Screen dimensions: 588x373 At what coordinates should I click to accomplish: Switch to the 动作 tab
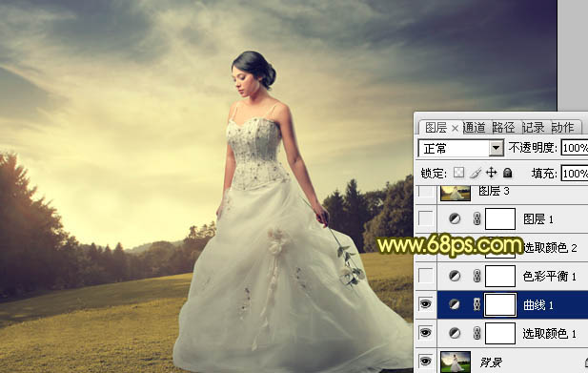[x=562, y=128]
